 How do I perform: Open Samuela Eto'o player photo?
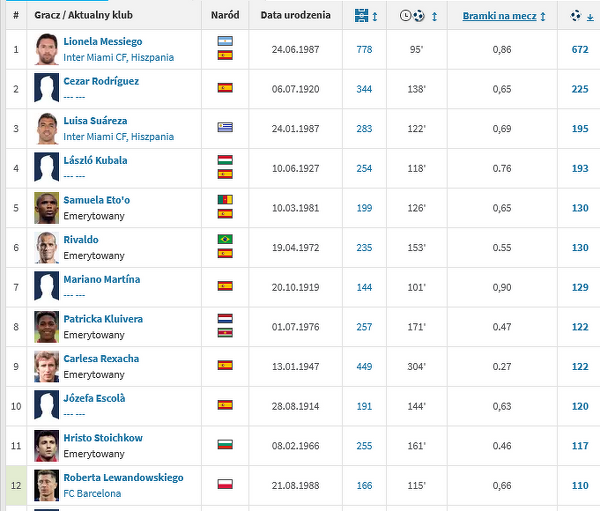(x=46, y=207)
